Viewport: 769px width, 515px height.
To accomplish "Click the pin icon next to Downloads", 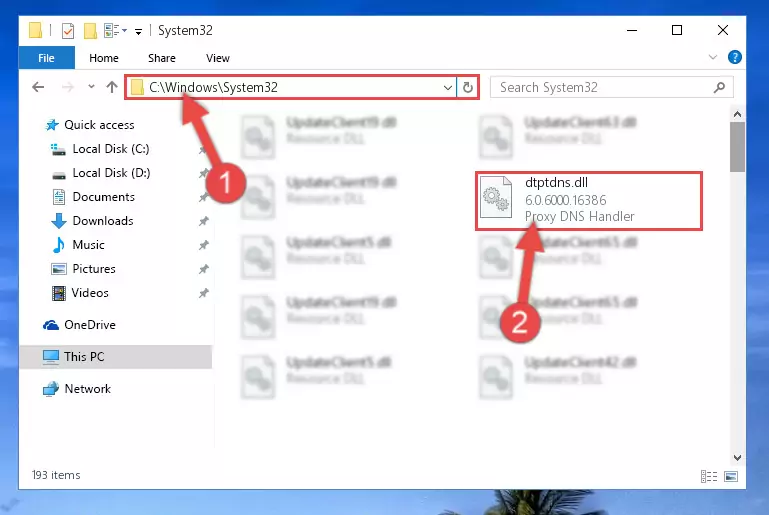I will [x=204, y=221].
